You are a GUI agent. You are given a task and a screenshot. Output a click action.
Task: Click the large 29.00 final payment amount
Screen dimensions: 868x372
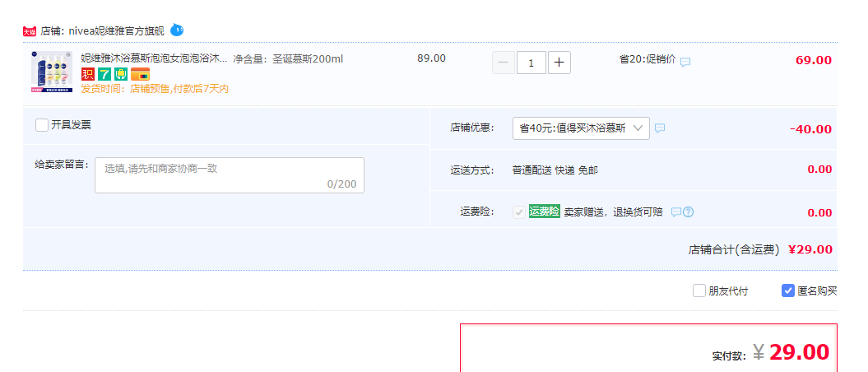(800, 352)
